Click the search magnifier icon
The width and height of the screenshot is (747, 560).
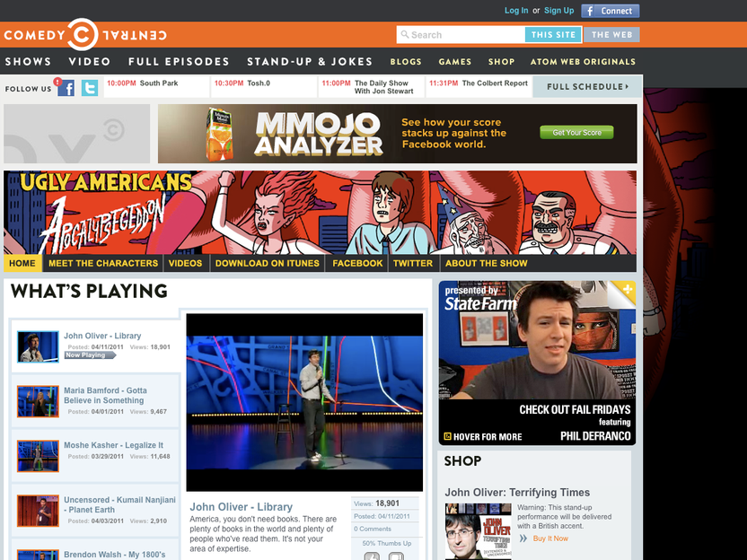pos(404,34)
